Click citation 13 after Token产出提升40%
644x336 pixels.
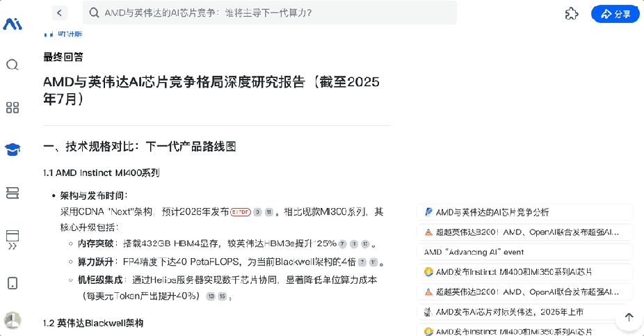tap(210, 296)
